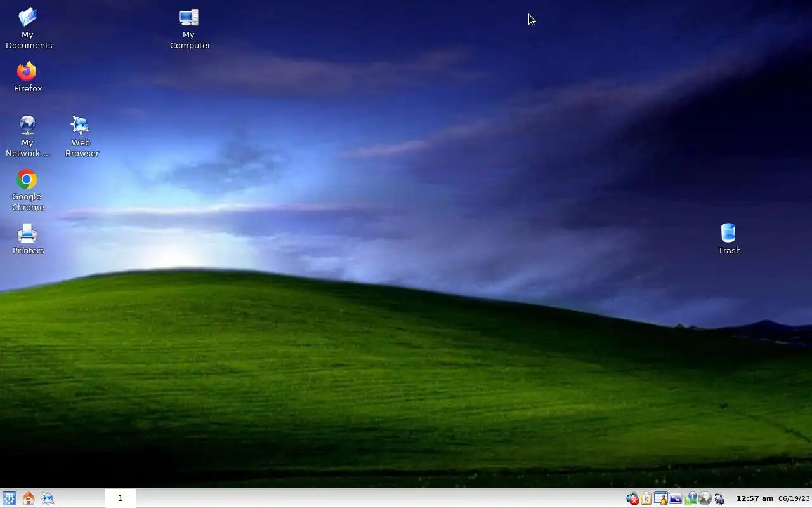Select the Firefox desktop icon
The height and width of the screenshot is (508, 812).
(x=27, y=77)
